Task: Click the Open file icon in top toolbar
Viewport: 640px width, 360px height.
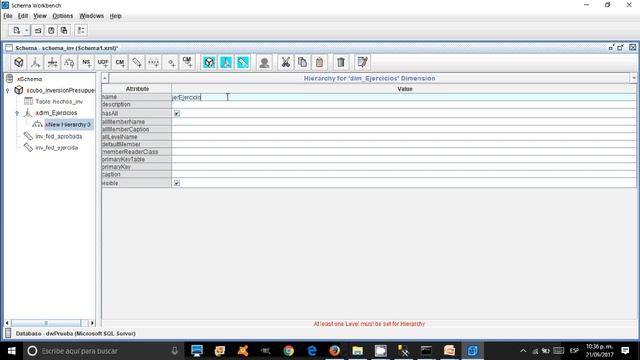Action: click(x=38, y=31)
